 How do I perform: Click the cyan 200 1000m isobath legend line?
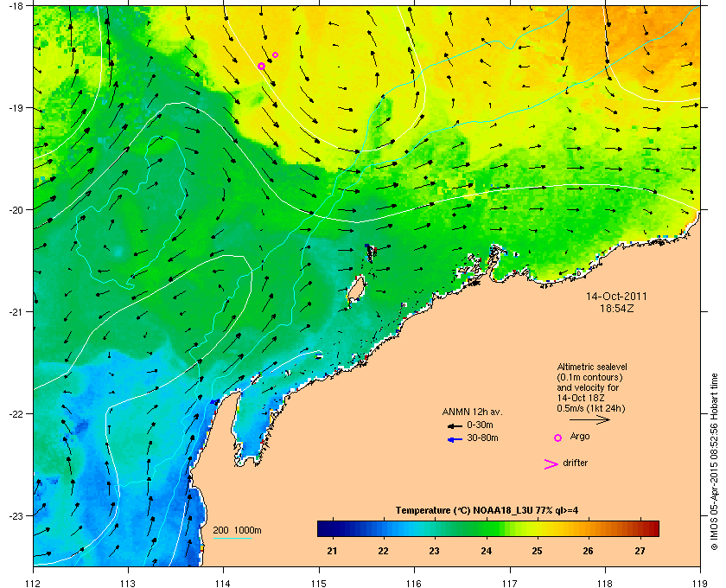tap(232, 538)
